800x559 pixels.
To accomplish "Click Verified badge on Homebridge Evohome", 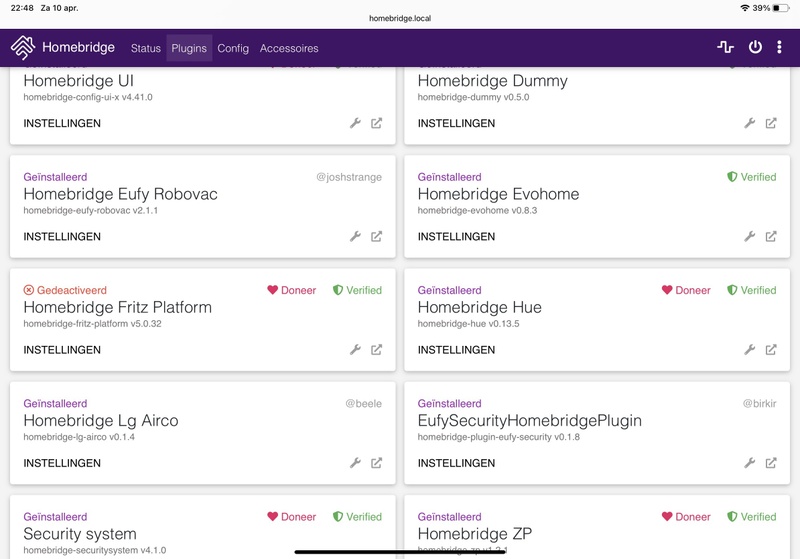I will [x=752, y=177].
